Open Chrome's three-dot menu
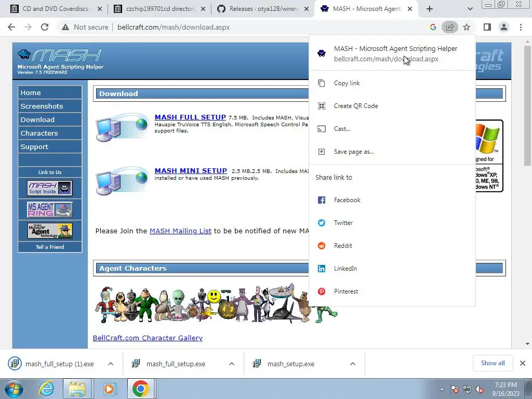The height and width of the screenshot is (399, 532). pyautogui.click(x=521, y=27)
